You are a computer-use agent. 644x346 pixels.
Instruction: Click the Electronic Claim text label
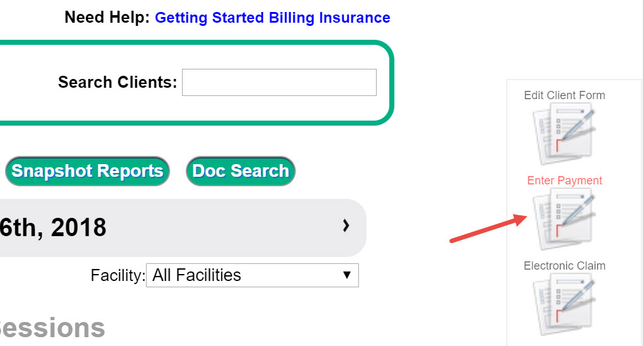tap(564, 266)
